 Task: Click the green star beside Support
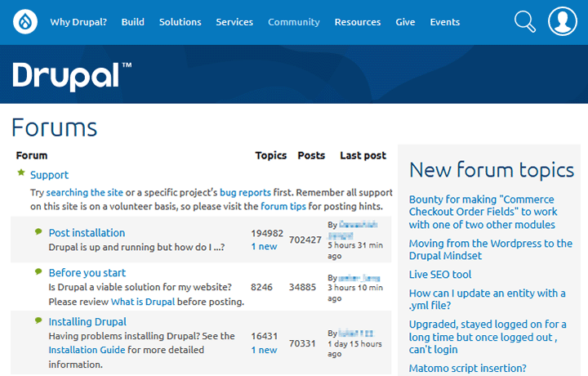click(x=20, y=173)
